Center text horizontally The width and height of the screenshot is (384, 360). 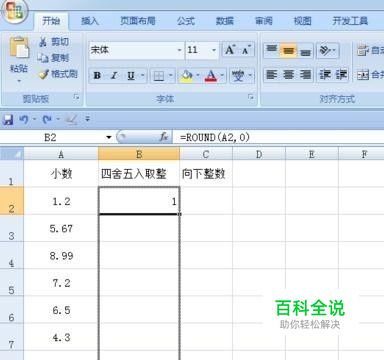(x=288, y=75)
